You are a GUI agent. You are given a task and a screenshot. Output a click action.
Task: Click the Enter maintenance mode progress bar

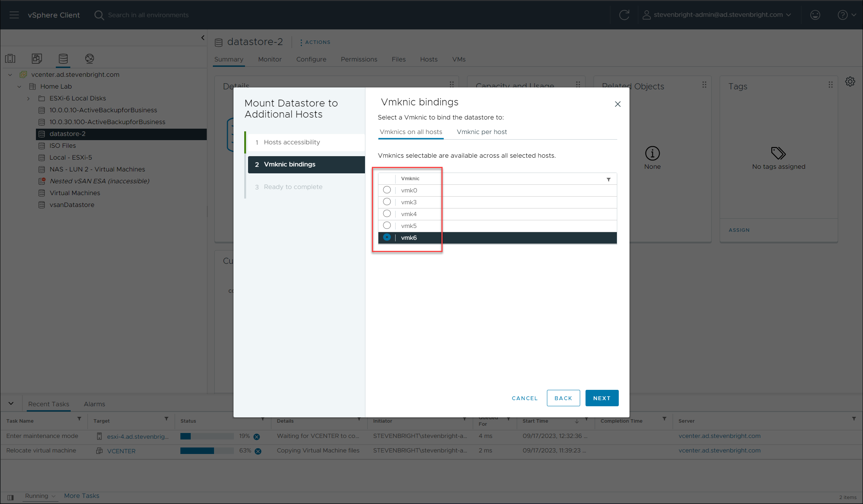point(207,436)
